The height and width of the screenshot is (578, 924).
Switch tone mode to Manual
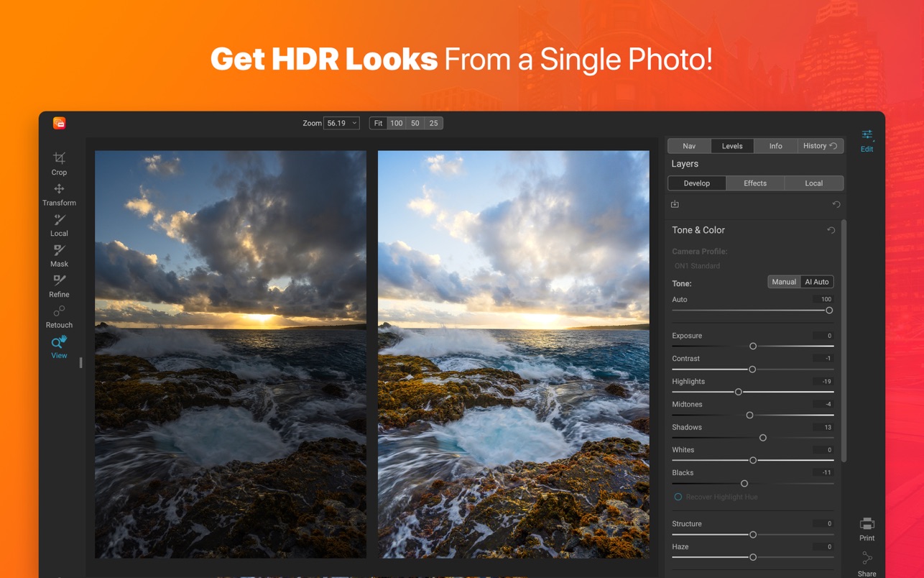pyautogui.click(x=783, y=282)
